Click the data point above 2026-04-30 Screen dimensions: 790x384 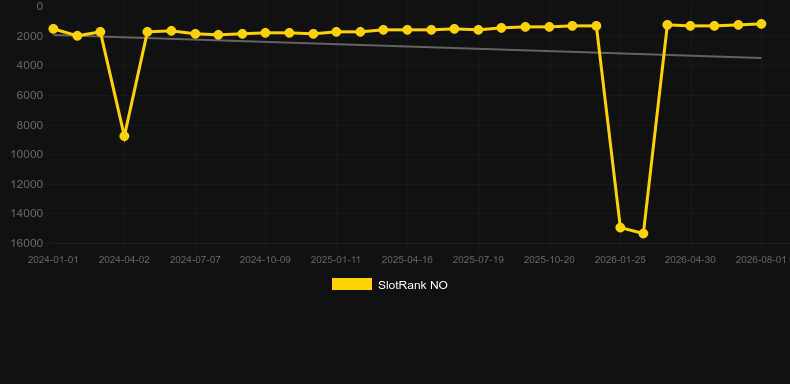point(690,26)
